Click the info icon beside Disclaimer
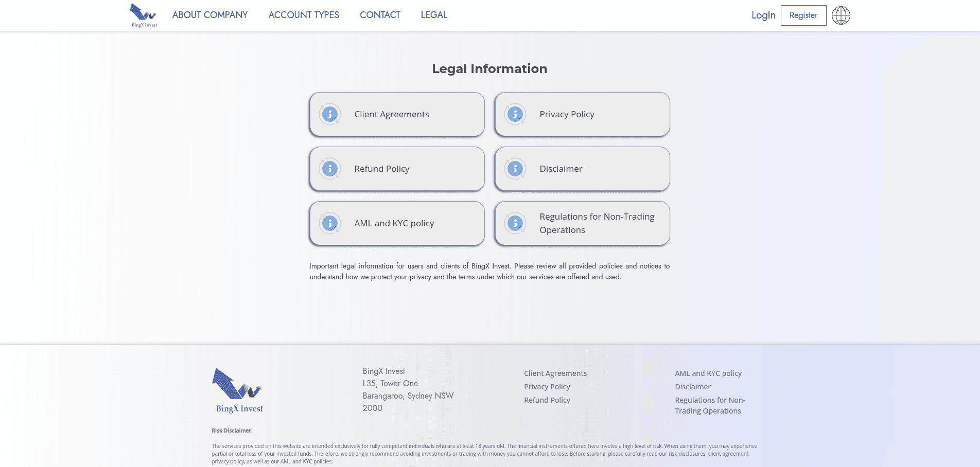 point(515,169)
